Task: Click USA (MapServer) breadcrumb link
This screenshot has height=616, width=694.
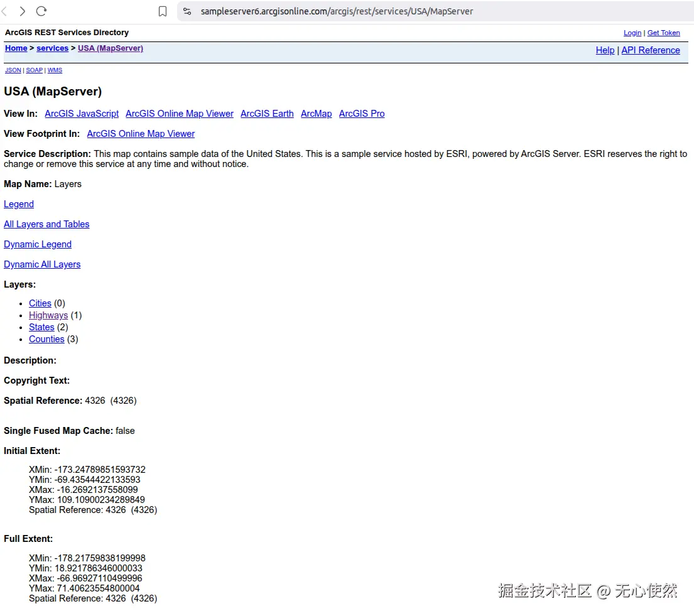Action: click(110, 48)
